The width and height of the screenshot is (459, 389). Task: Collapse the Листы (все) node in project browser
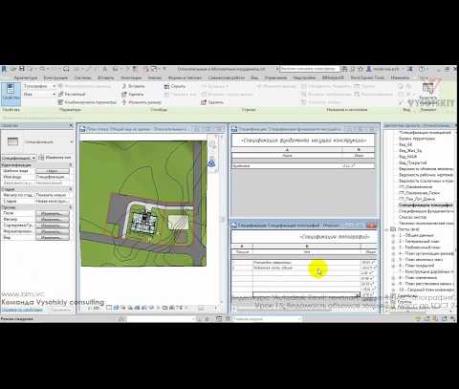point(388,229)
